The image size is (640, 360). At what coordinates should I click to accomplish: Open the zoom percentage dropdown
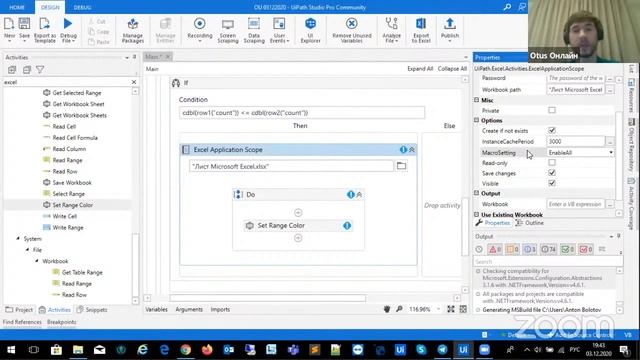(438, 309)
